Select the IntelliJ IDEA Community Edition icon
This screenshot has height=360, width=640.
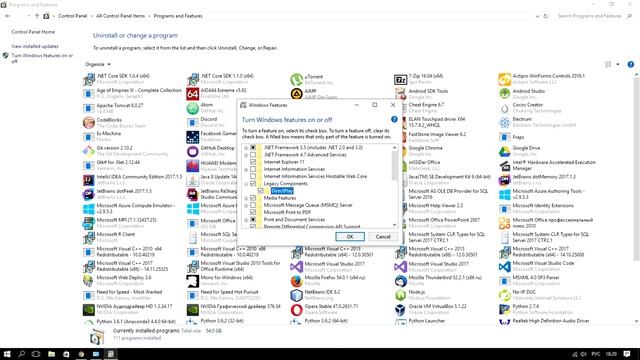(89, 180)
